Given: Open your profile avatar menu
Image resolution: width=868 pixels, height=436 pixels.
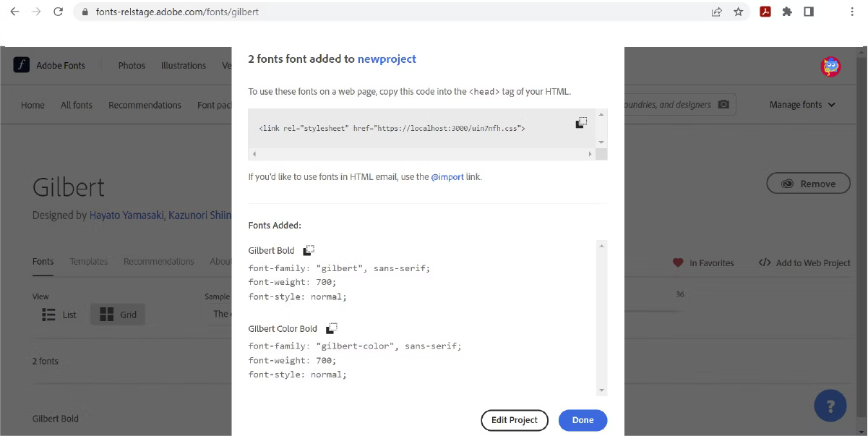Looking at the screenshot, I should pos(830,65).
